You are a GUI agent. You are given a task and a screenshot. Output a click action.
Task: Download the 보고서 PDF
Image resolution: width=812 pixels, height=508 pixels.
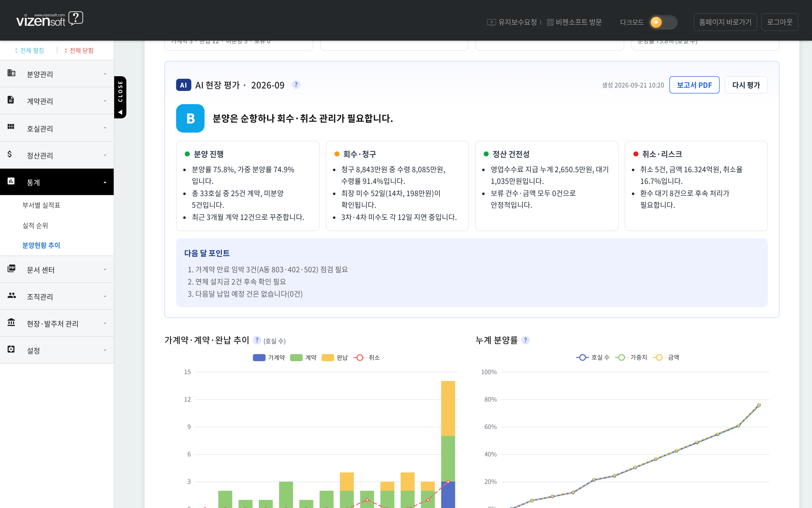(694, 85)
